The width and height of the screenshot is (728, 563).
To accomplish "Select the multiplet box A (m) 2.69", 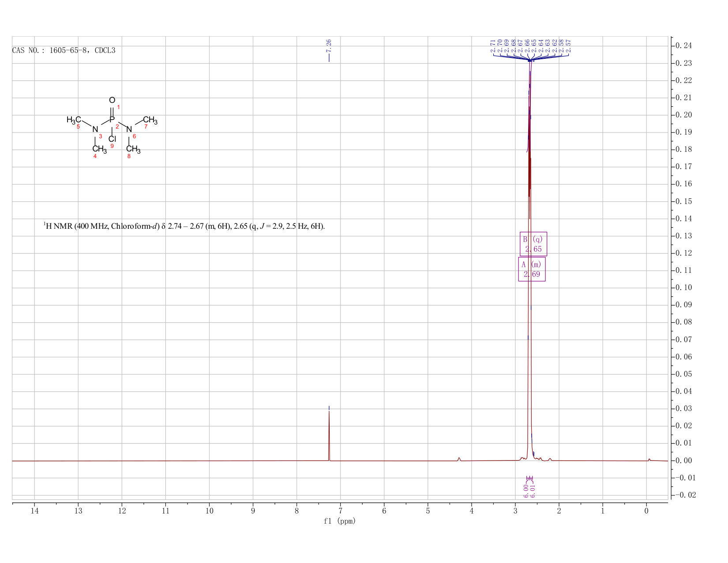I will tap(532, 269).
